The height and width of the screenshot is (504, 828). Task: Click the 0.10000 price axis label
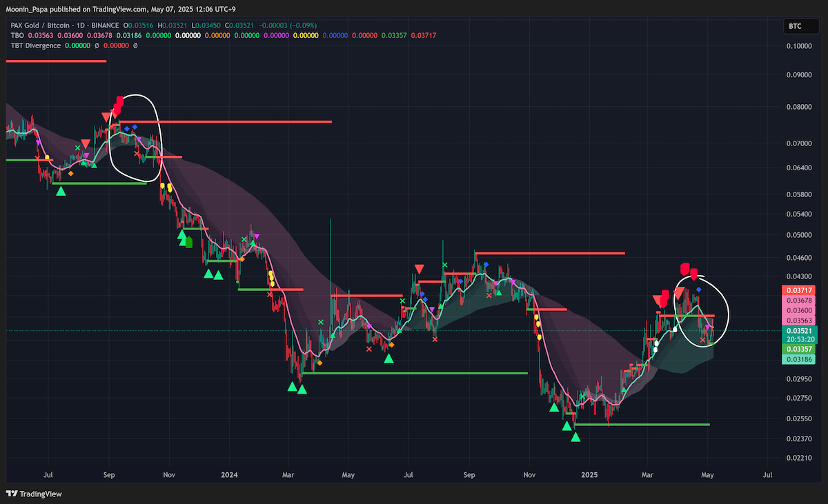click(801, 46)
